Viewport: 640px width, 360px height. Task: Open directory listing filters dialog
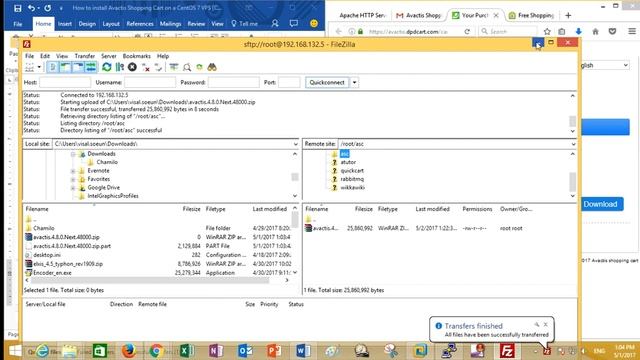(174, 67)
